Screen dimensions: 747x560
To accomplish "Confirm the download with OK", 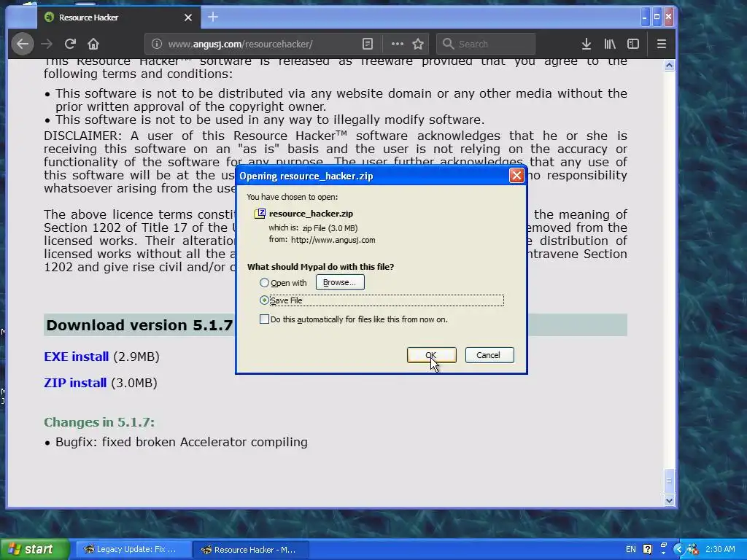I will [x=431, y=355].
